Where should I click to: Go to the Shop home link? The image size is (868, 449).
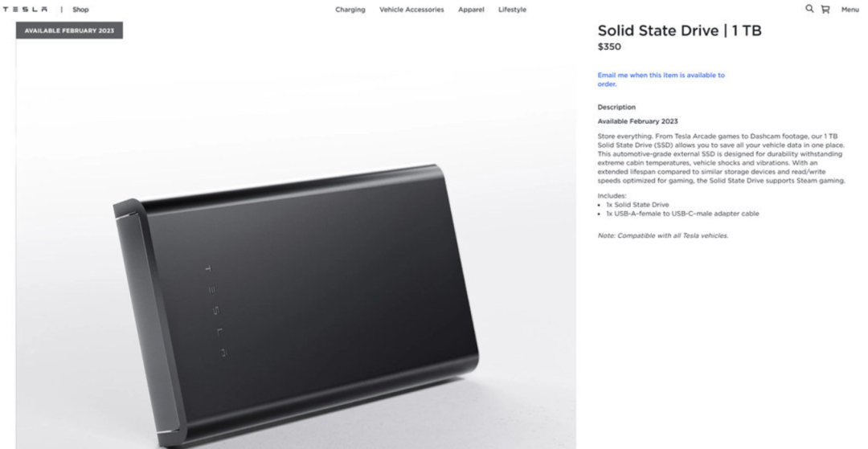coord(80,10)
